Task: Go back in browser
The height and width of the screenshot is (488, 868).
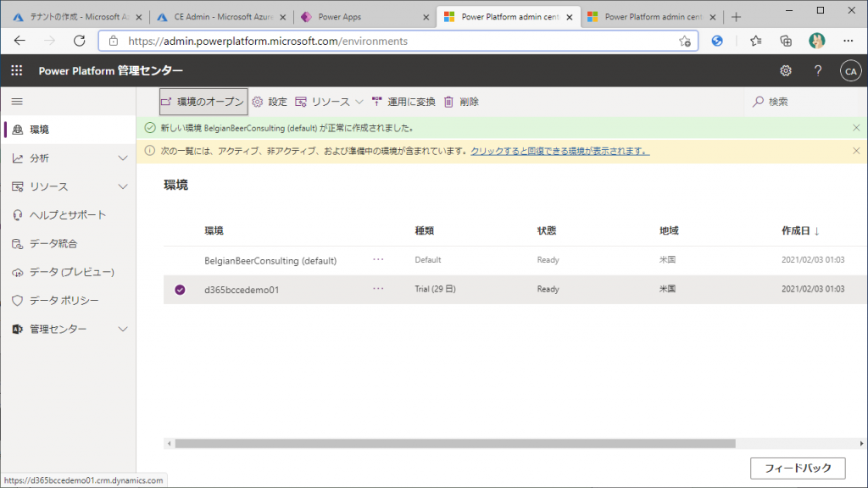Action: pos(20,41)
